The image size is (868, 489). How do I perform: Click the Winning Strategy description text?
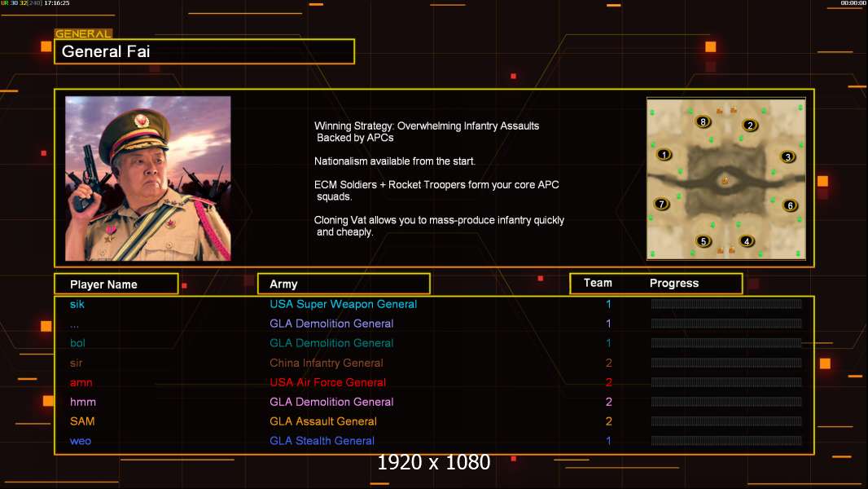coord(427,132)
